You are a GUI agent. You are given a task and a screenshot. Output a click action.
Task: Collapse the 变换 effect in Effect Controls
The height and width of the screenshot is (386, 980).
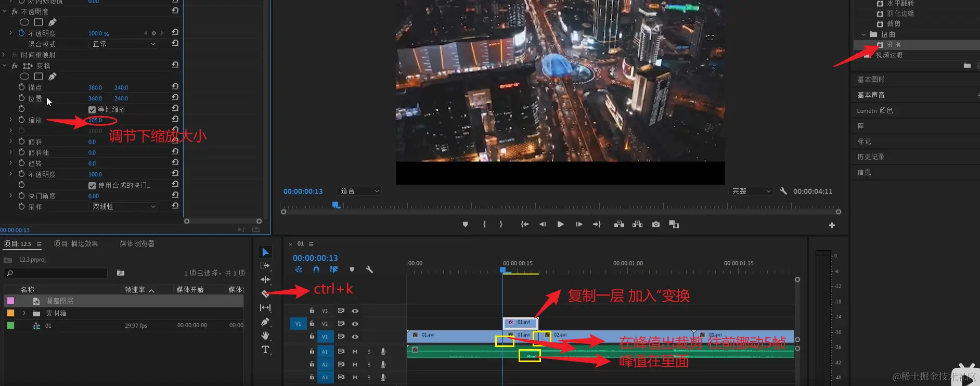[x=5, y=66]
